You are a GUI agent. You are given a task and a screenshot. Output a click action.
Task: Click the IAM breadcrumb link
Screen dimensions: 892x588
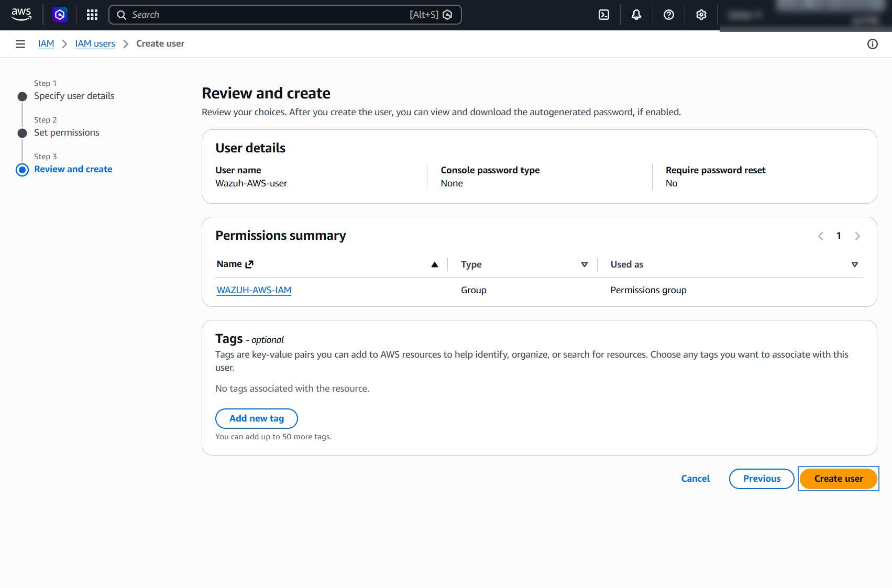(x=46, y=43)
